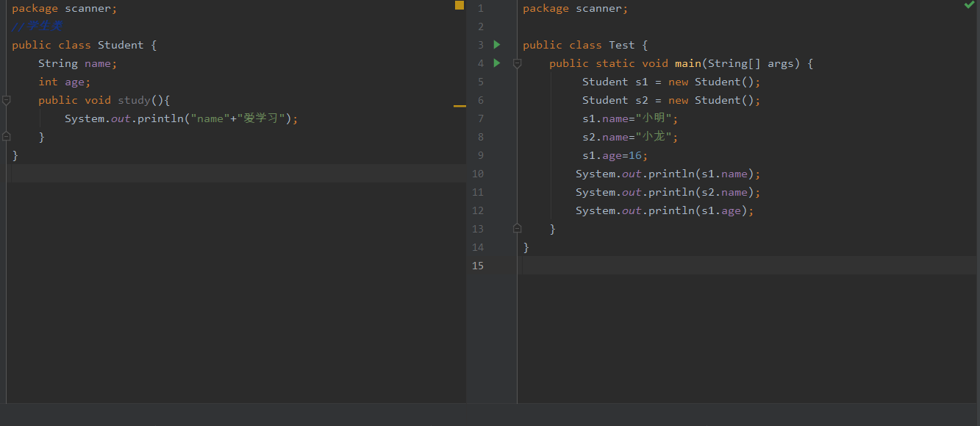Screen dimensions: 980x426
Task: Fold the study() method at its declaration line
Action: point(6,100)
